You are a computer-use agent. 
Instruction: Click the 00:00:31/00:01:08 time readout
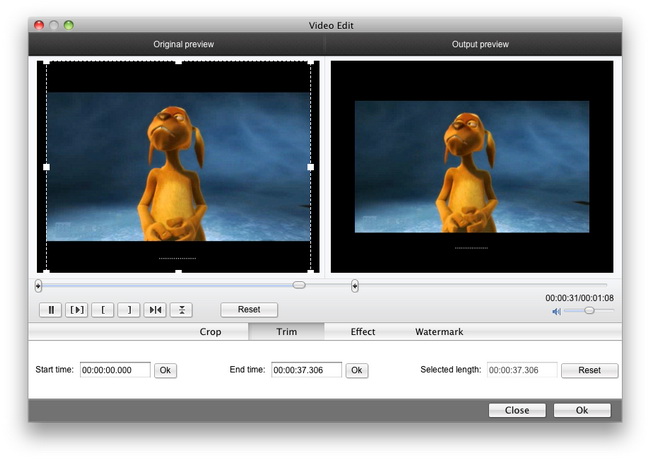click(x=580, y=298)
